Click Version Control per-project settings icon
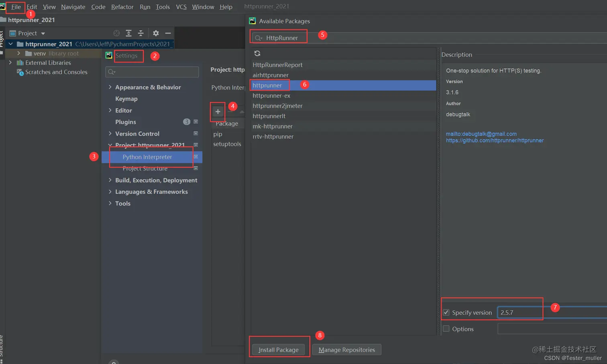The width and height of the screenshot is (607, 364). tap(196, 133)
